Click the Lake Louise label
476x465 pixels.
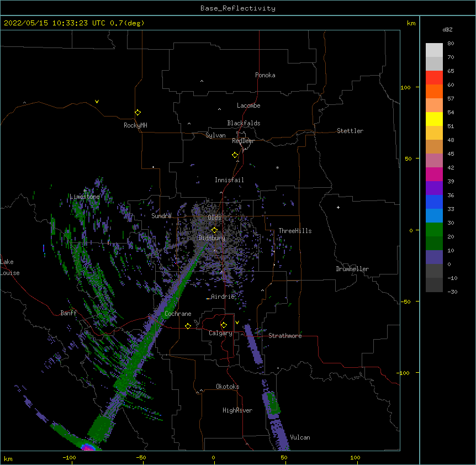click(x=10, y=267)
